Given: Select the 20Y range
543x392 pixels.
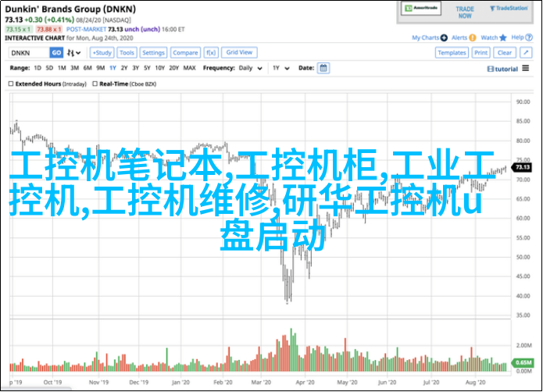Looking at the screenshot, I should point(174,68).
